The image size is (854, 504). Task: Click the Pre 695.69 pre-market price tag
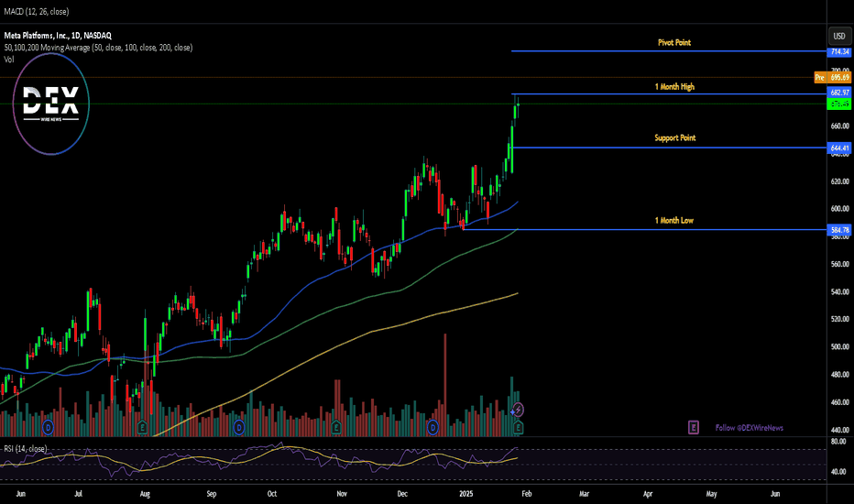(832, 77)
